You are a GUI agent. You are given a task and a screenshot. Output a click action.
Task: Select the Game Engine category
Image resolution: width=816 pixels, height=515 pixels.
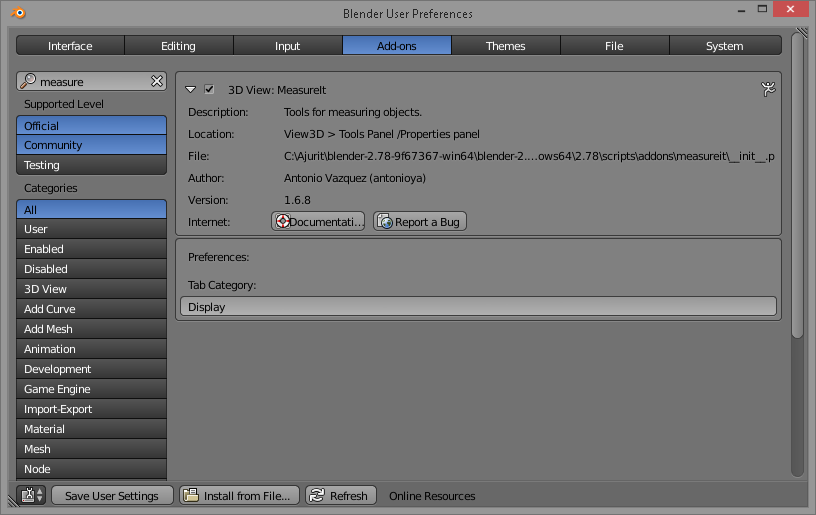[x=92, y=389]
